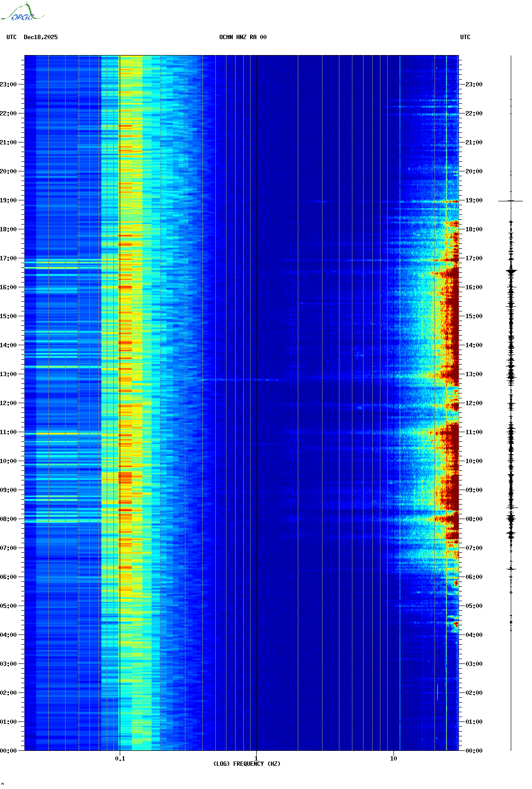Image resolution: width=532 pixels, height=789 pixels.
Task: Click the Dec18,2025 date label
Action: (x=41, y=37)
